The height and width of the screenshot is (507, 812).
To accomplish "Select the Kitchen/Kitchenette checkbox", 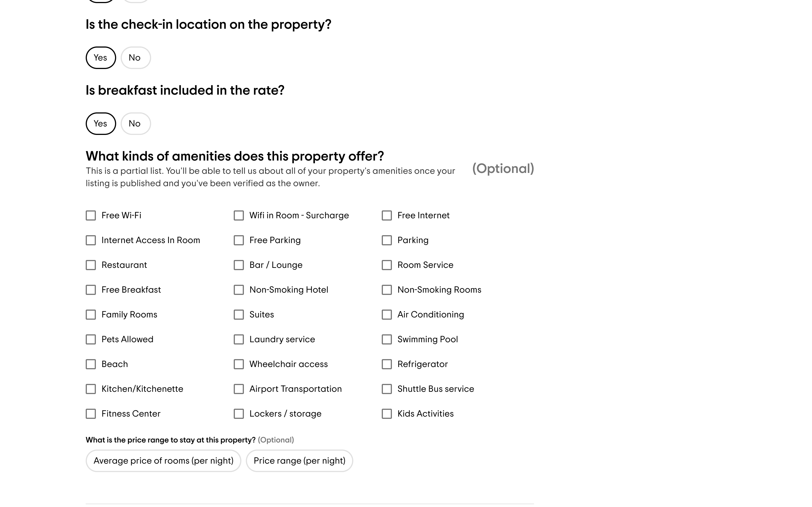I will click(x=91, y=389).
